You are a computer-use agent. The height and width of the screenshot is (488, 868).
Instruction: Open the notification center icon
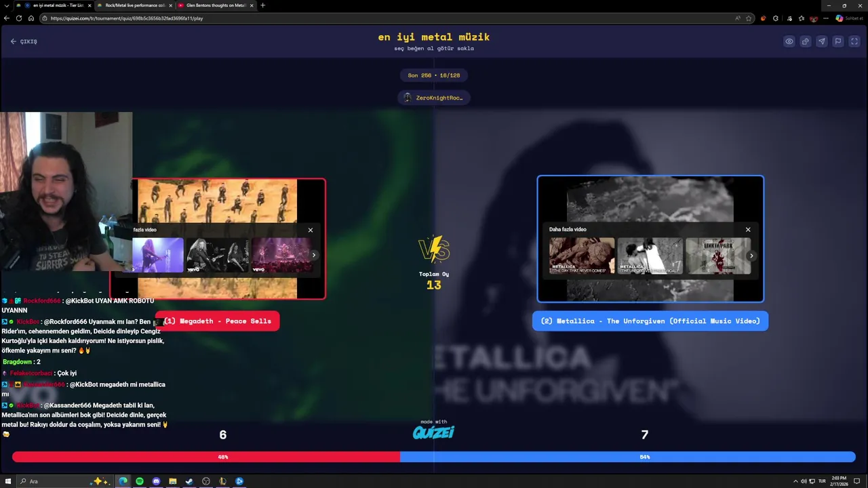click(x=856, y=481)
